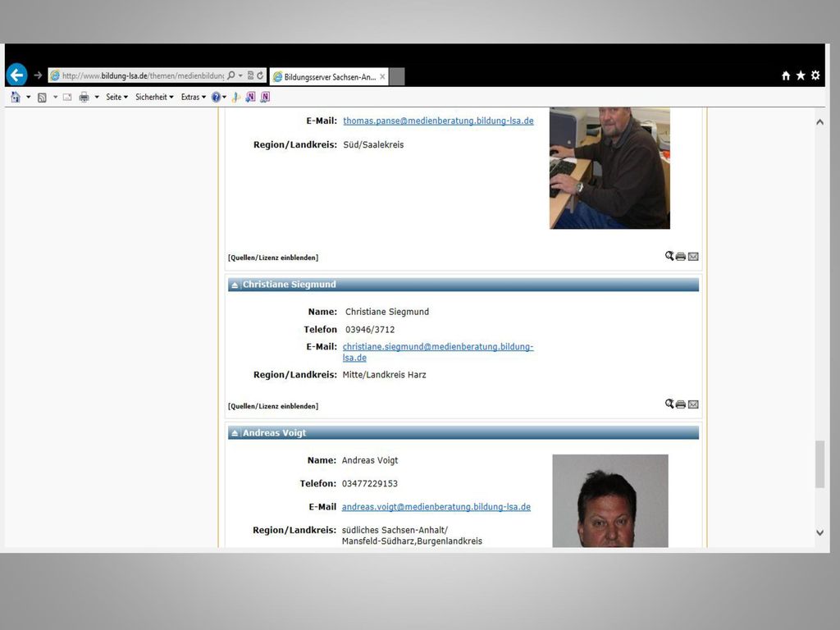Expand the print options dropdown arrow

(x=97, y=97)
